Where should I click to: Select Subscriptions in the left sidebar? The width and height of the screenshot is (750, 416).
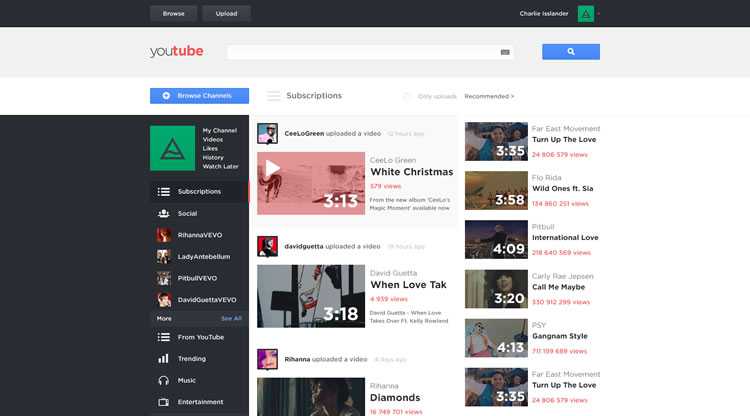click(x=199, y=191)
